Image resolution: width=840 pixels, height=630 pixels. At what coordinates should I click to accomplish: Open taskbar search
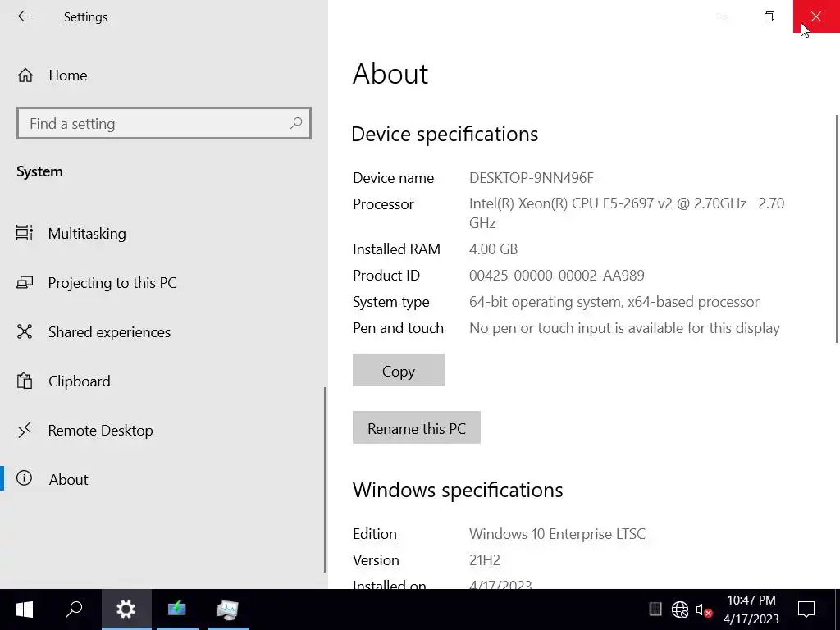[x=75, y=609]
